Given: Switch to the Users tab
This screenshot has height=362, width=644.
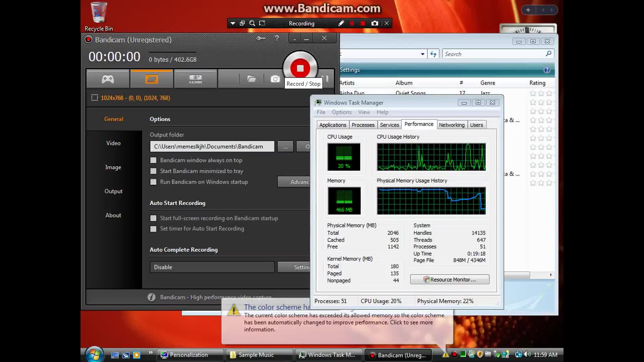Looking at the screenshot, I should [x=477, y=125].
